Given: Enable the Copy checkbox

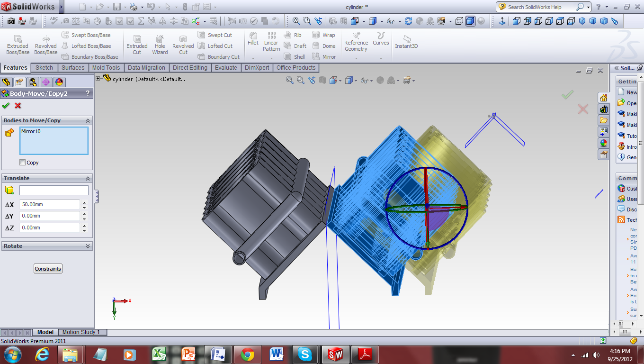Looking at the screenshot, I should tap(23, 163).
